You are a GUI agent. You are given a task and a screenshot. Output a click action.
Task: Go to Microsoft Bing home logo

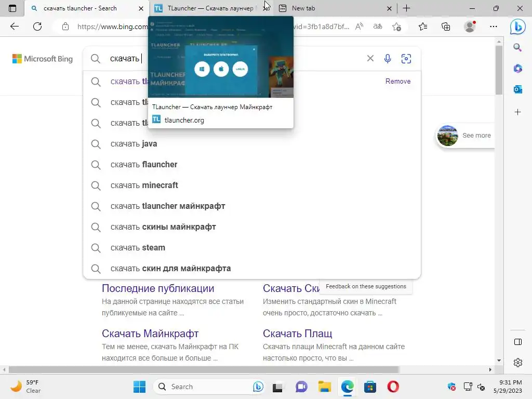tap(43, 59)
